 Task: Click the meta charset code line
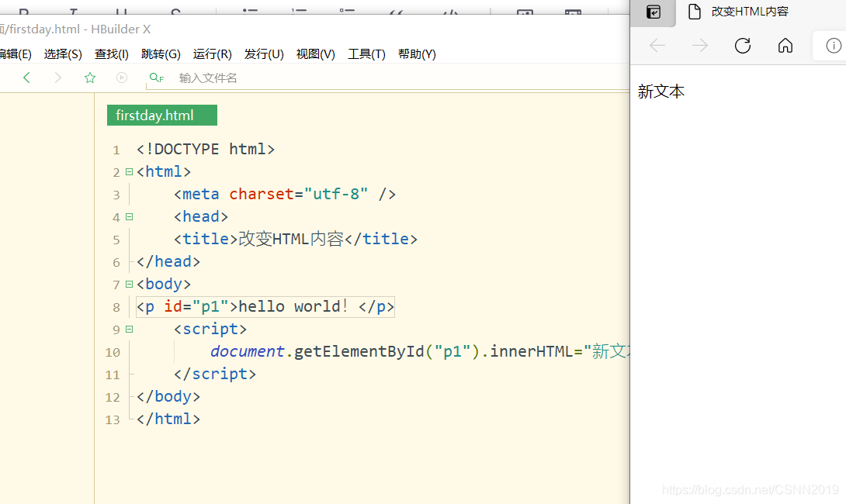[285, 194]
